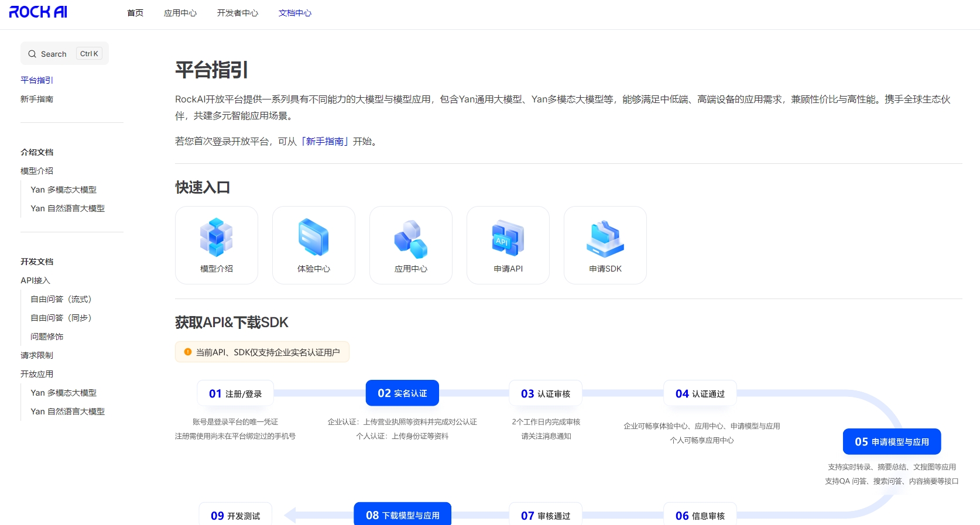Screen dimensions: 980x525
Task: Click step 03 认证审核
Action: click(x=546, y=393)
